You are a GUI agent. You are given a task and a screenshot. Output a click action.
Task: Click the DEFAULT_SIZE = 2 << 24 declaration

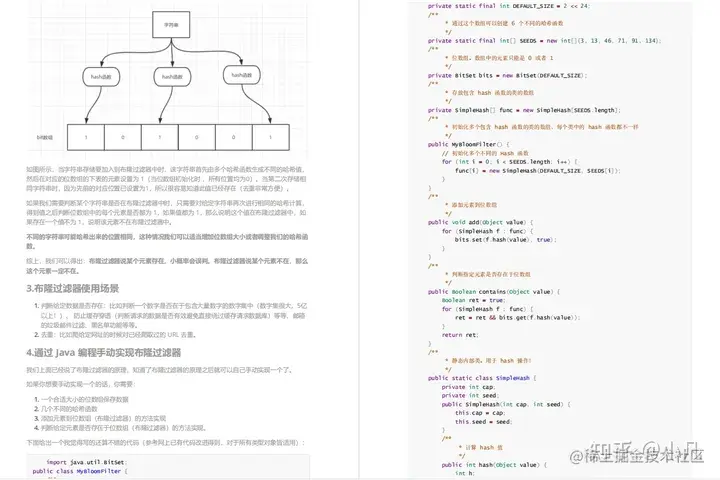point(509,6)
